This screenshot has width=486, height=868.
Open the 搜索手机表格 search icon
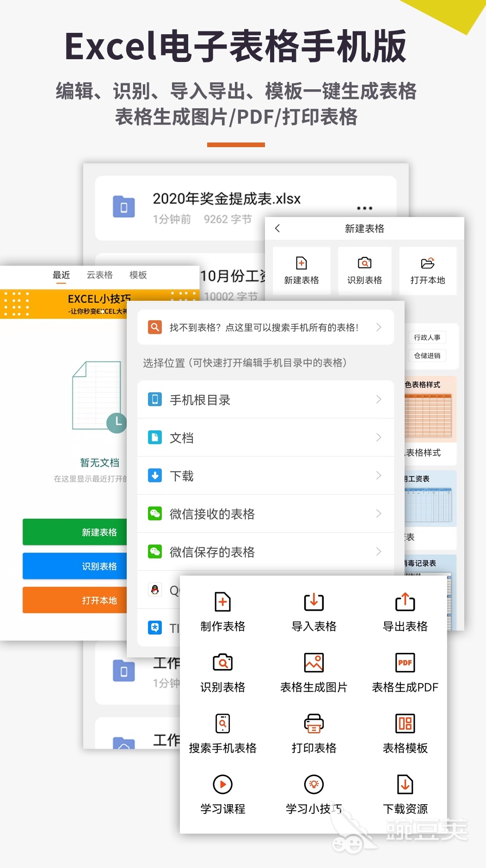coord(222,724)
